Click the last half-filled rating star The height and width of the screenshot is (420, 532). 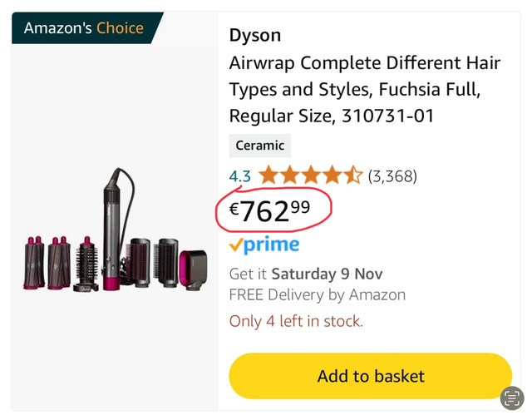point(353,175)
